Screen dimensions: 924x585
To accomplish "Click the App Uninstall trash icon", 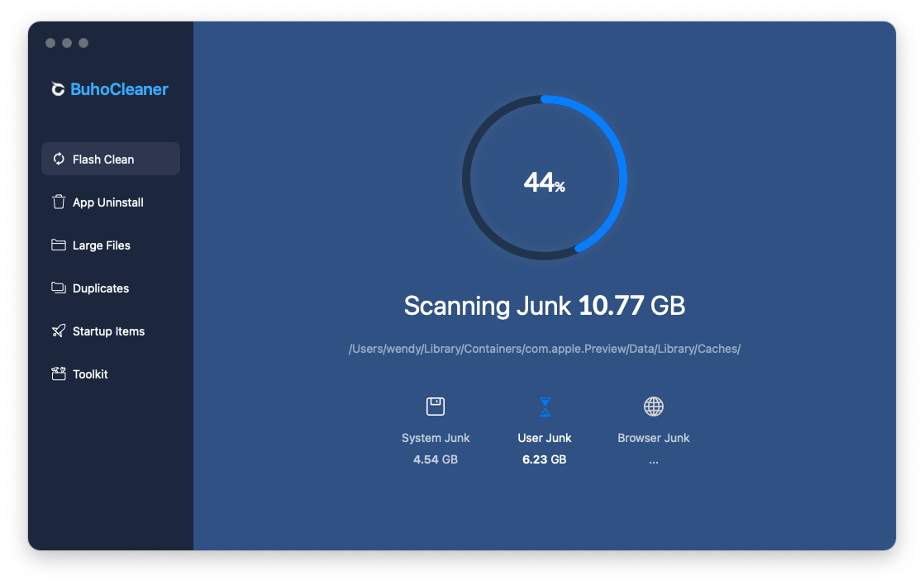I will point(59,202).
